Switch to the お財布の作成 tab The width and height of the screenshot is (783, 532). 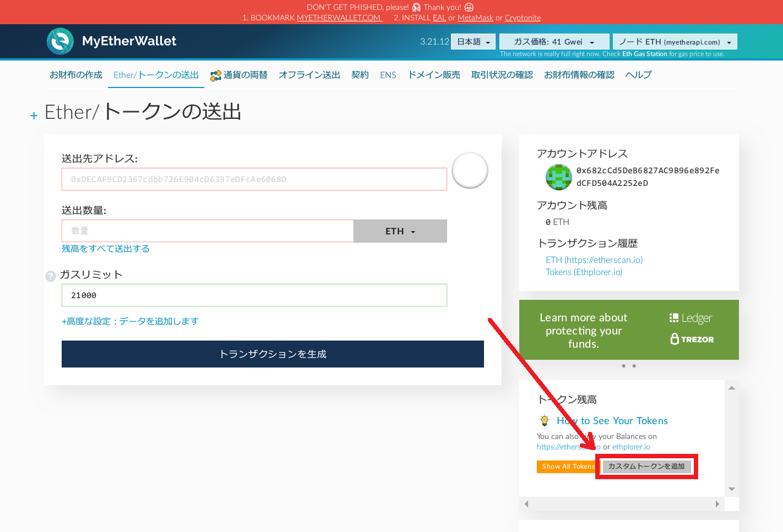pos(75,74)
